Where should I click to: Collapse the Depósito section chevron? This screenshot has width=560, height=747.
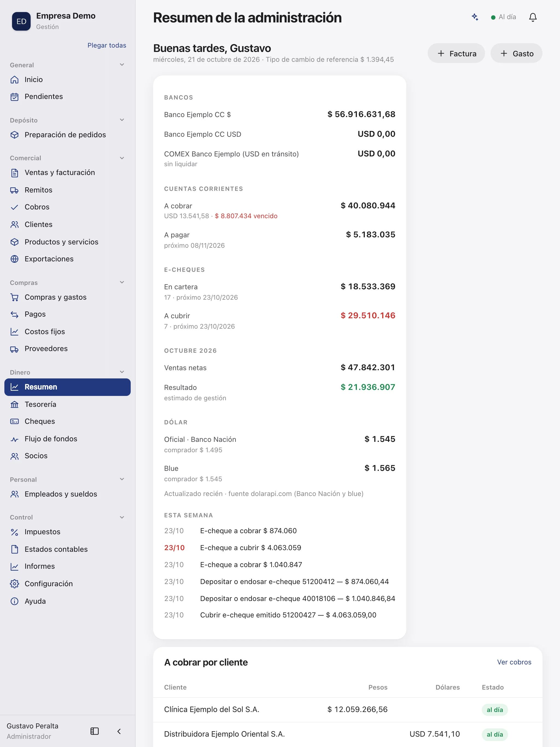tap(122, 120)
